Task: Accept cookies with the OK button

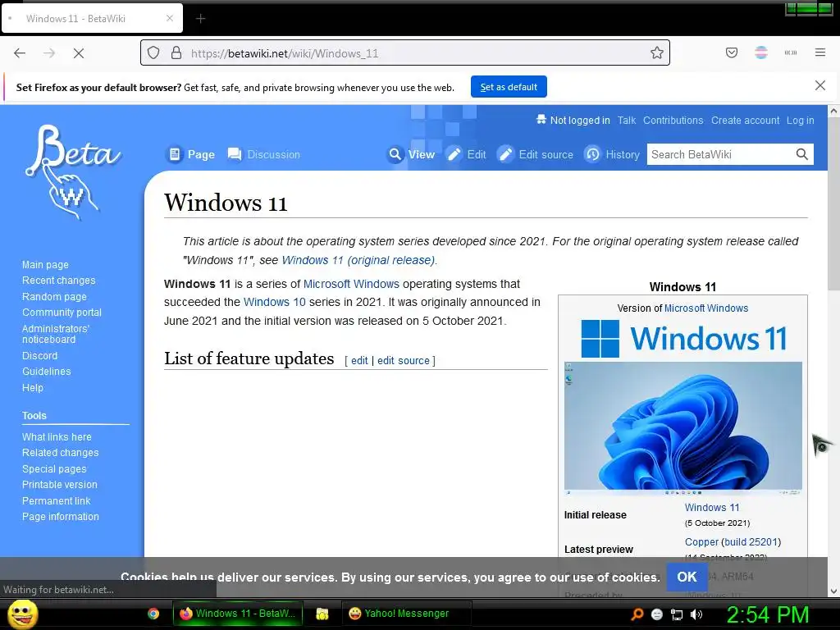Action: click(687, 577)
